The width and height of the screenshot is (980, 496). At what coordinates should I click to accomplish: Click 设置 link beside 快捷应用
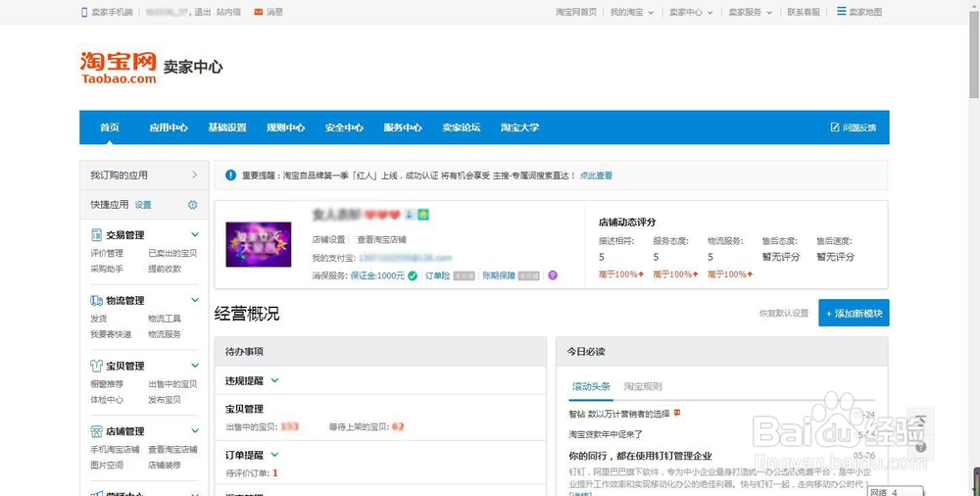[x=143, y=205]
